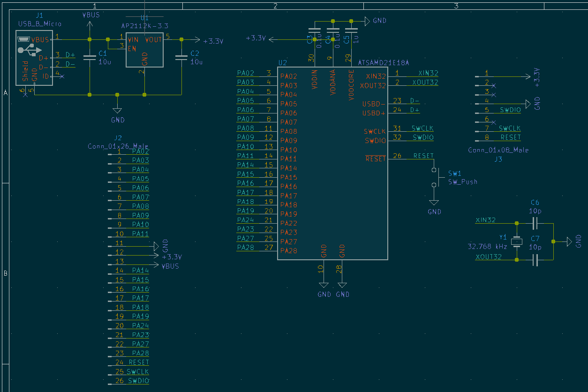
Task: Click PA28 net label on J2 pin 23
Action: click(x=141, y=353)
